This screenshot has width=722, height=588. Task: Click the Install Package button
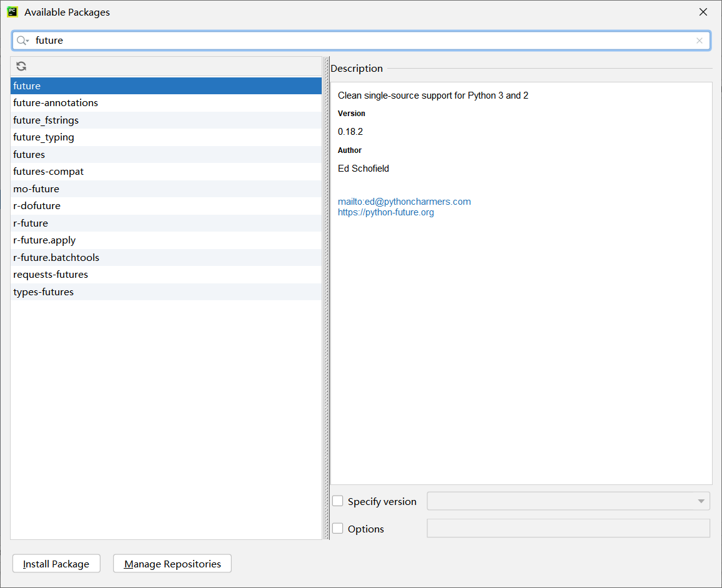tap(56, 564)
